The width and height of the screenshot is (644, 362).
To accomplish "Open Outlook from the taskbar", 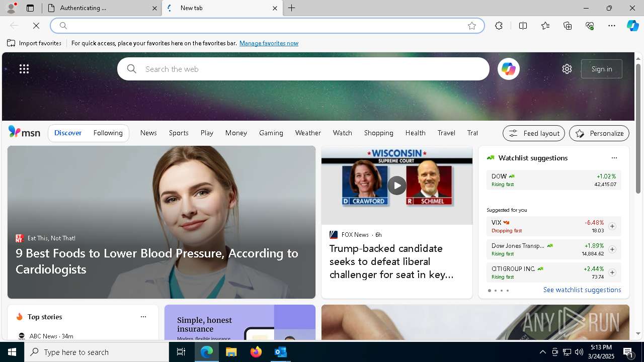I will click(280, 352).
